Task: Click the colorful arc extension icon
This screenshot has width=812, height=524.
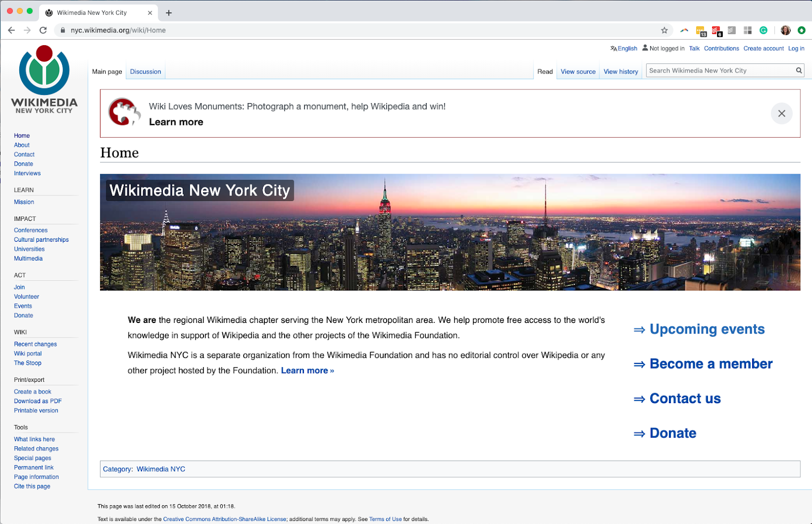Action: (x=684, y=30)
